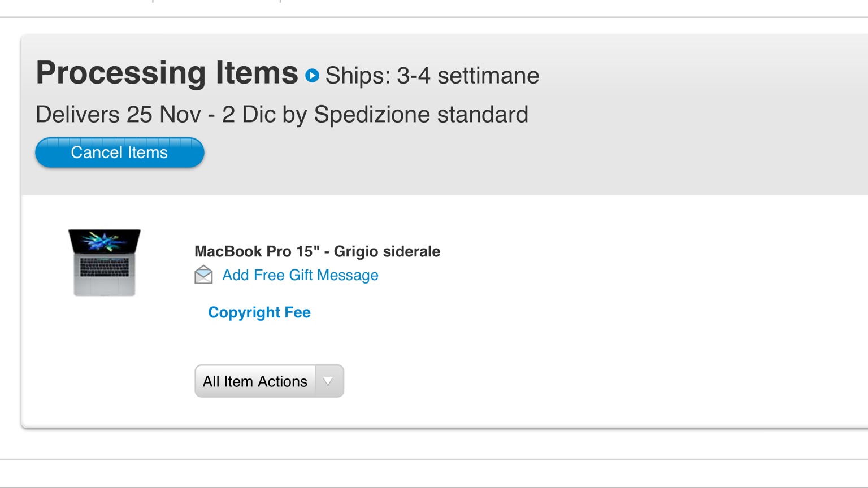
Task: Click the blue arrow icon beside Processing Items
Action: pos(312,75)
